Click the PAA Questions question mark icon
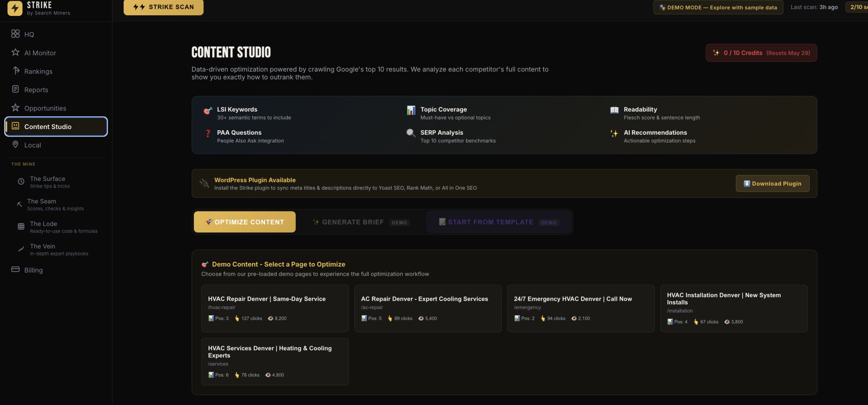Image resolution: width=868 pixels, height=405 pixels. pos(208,133)
